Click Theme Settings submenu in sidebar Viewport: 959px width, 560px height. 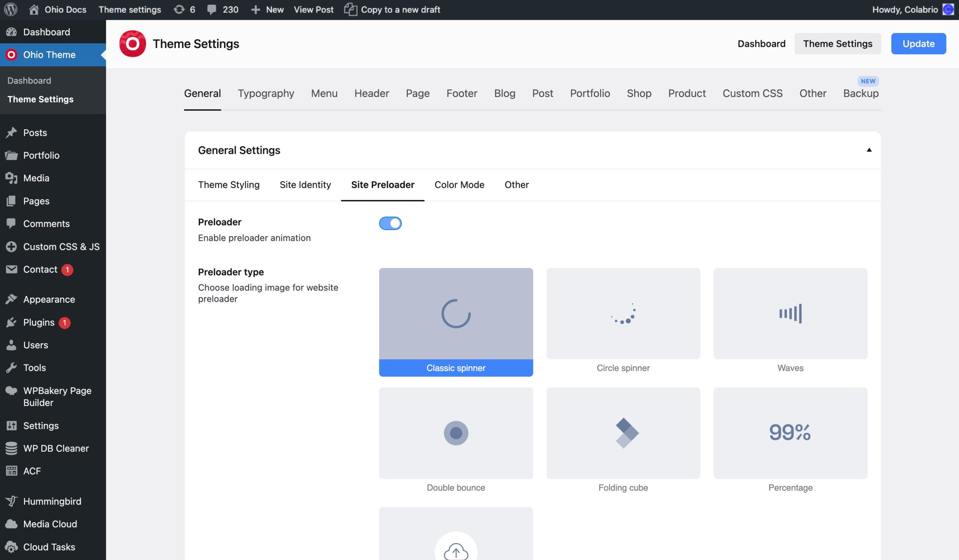(40, 99)
